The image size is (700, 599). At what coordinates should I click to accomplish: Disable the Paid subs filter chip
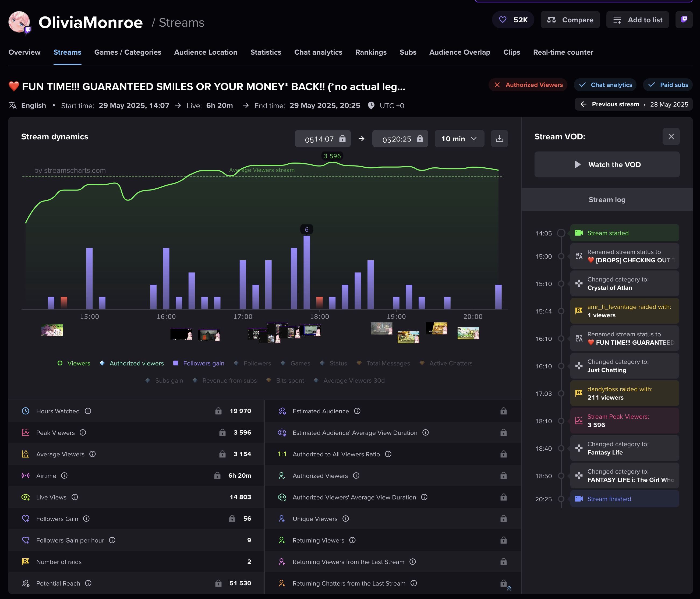point(667,85)
